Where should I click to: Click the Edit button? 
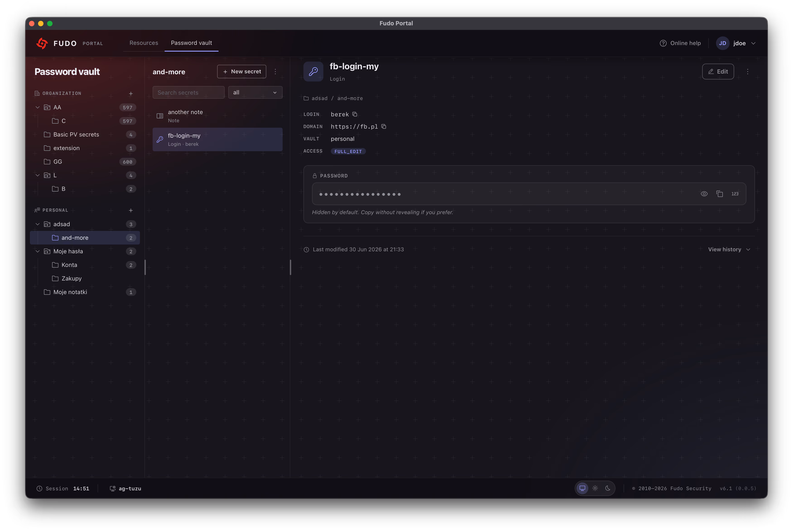[718, 72]
